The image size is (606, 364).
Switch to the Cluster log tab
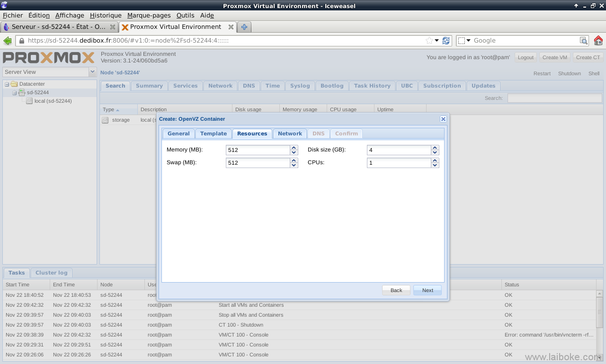[52, 273]
